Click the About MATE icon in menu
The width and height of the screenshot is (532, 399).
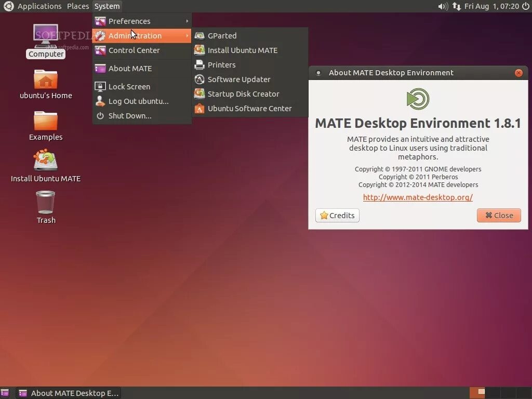tap(100, 69)
